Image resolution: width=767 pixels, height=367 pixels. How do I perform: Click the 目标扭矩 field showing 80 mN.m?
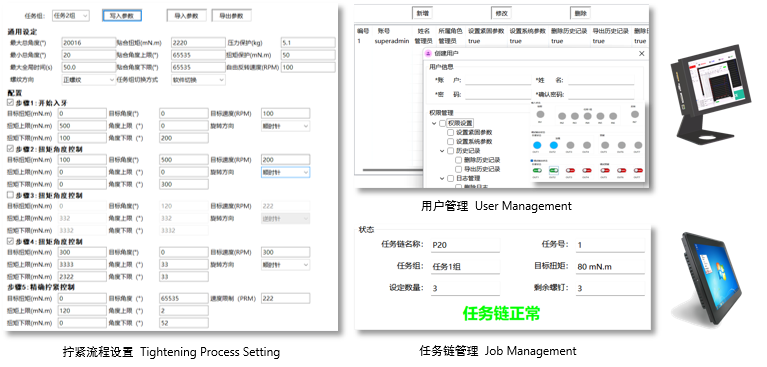609,266
